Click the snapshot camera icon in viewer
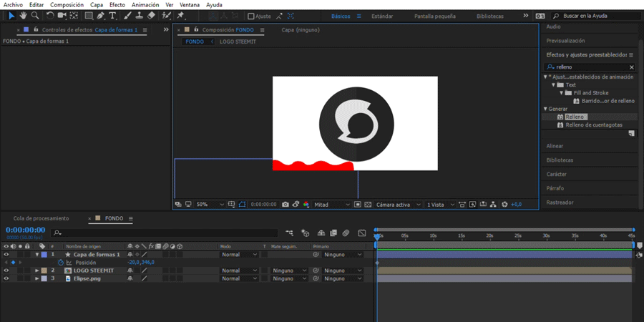 [x=286, y=205]
